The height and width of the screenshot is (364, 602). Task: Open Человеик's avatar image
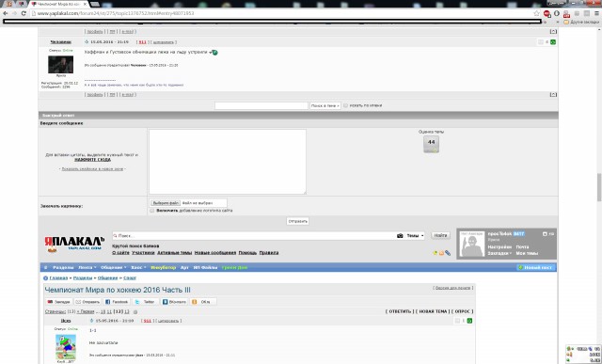click(x=60, y=65)
